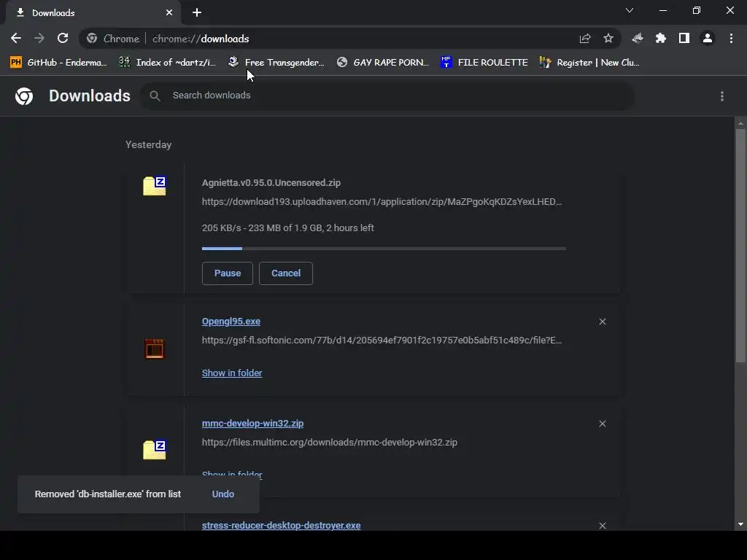The image size is (747, 560).
Task: Click the forward navigation arrow
Action: pyautogui.click(x=39, y=39)
